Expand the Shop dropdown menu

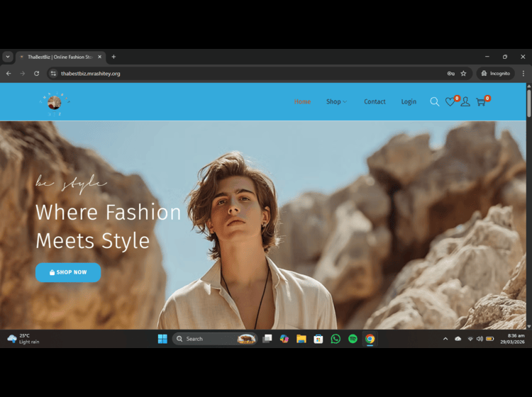[x=336, y=101]
